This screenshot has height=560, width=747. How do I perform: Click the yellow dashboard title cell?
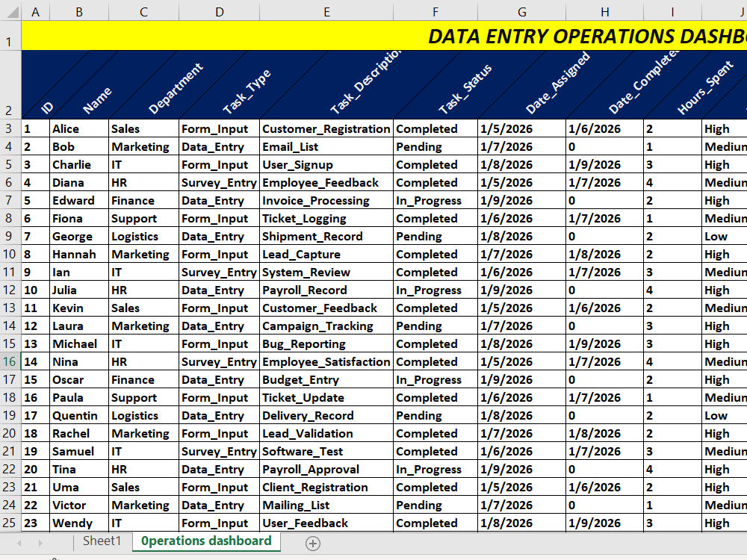coord(384,36)
